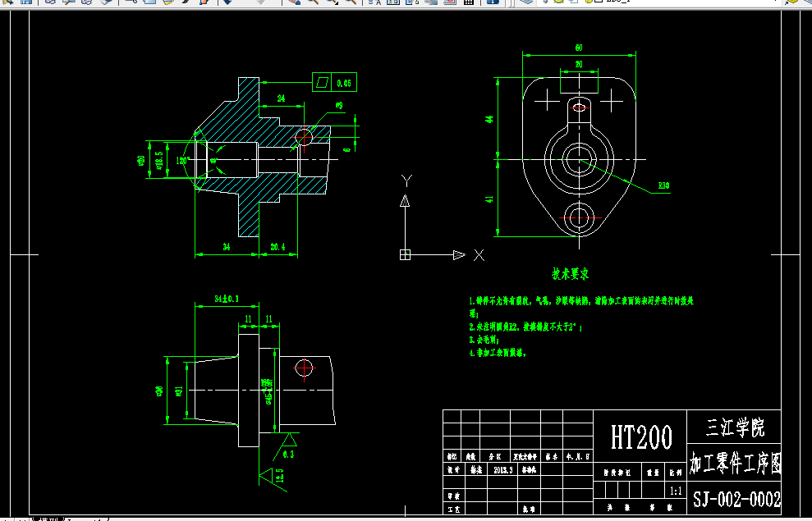This screenshot has width=812, height=521.
Task: Pick the 20.4 dimension text
Action: (278, 247)
